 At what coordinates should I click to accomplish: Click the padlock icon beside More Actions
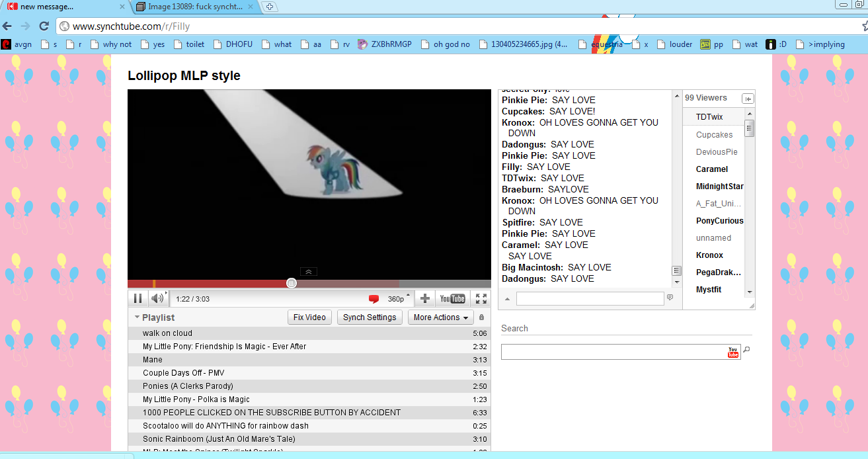(481, 317)
